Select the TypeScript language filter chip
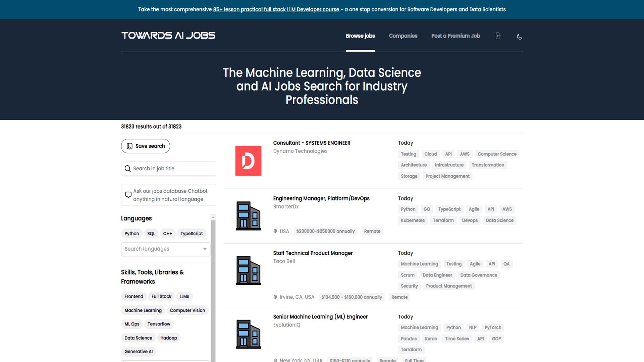644x362 pixels. (192, 234)
